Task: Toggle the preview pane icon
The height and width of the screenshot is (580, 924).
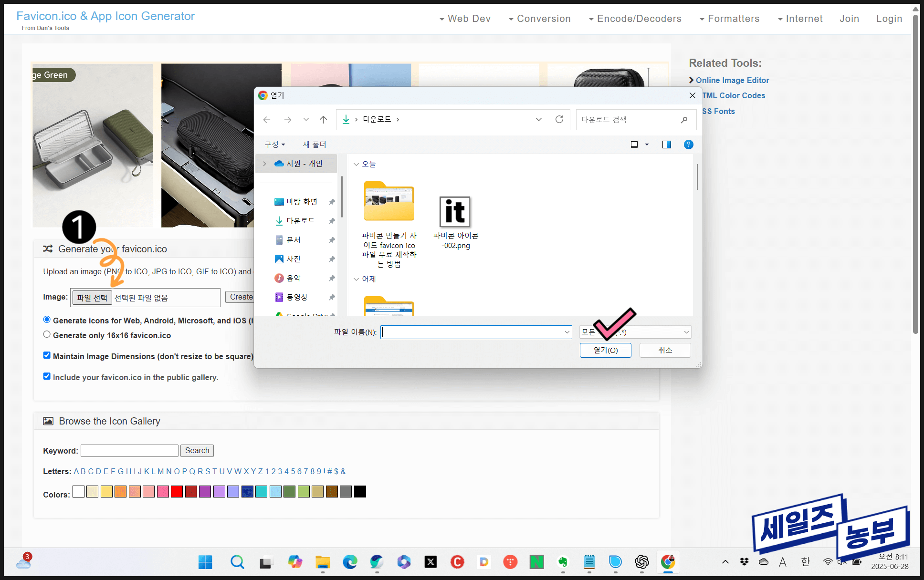Action: click(x=667, y=145)
